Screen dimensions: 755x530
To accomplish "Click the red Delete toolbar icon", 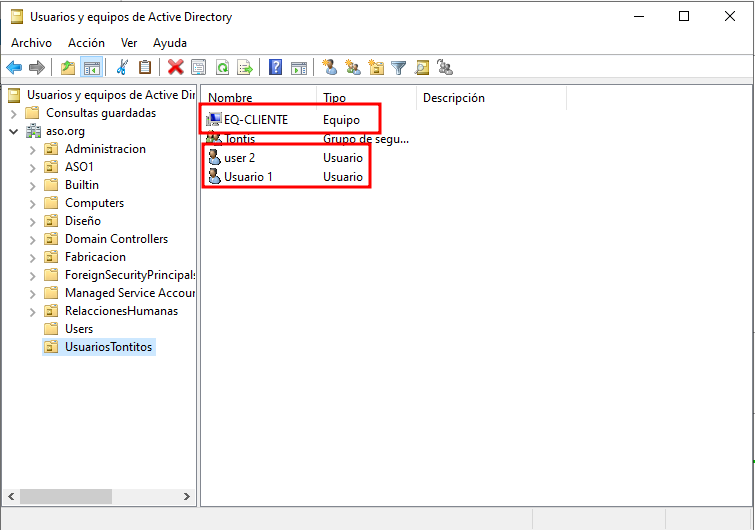I will click(x=175, y=67).
